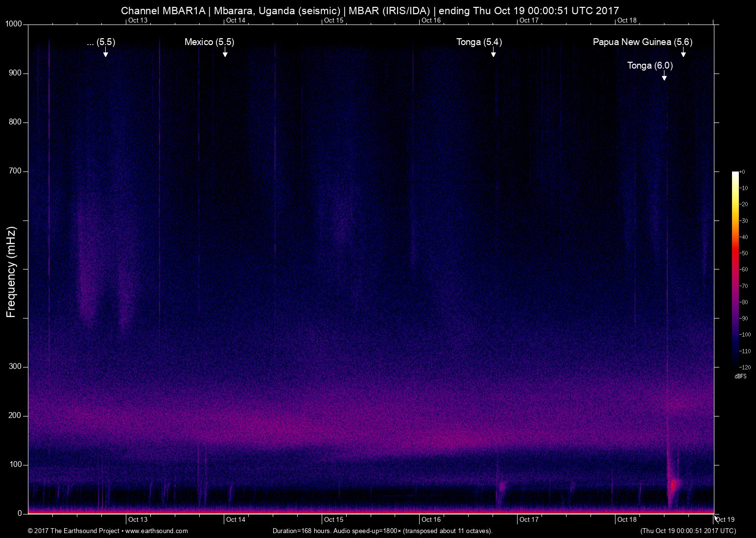Click the 1000 tick on frequency axis
This screenshot has height=538, width=756.
pos(14,24)
